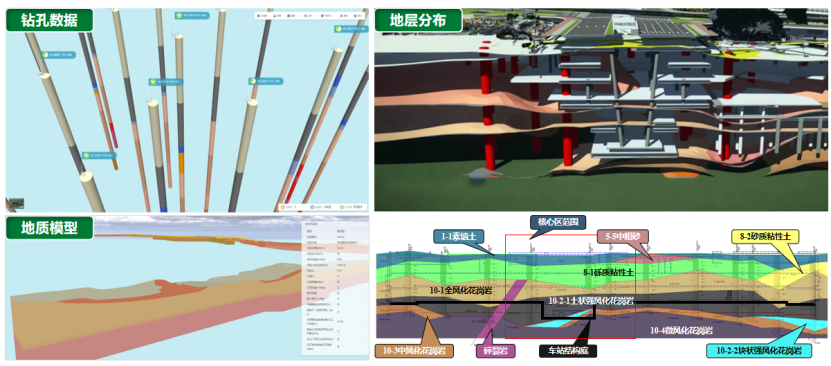Expand the globe-icon dropdown in borehole toolbar
Viewport: 831px width, 366px height.
tap(333, 16)
